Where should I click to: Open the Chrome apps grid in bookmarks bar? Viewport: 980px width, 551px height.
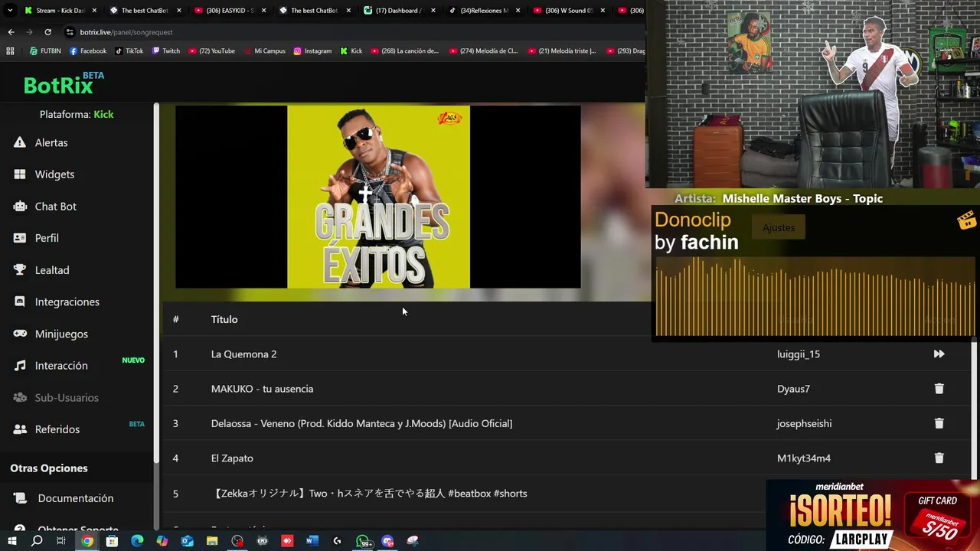[10, 51]
